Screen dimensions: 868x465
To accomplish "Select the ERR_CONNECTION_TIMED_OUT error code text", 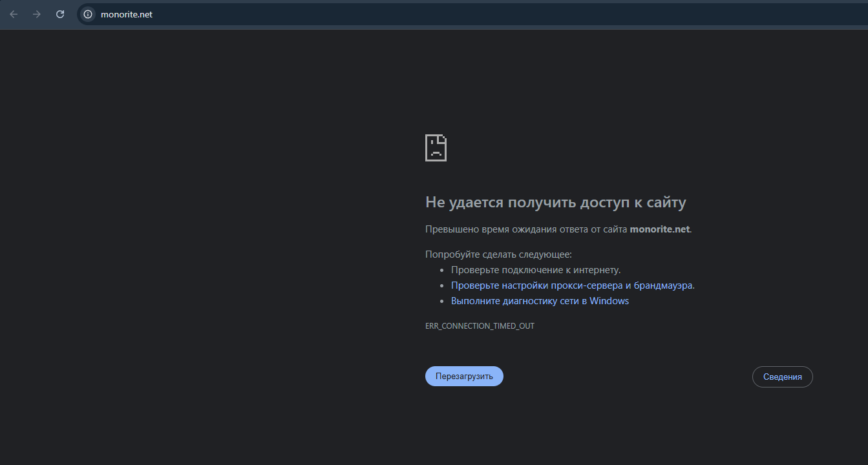I will click(x=480, y=326).
